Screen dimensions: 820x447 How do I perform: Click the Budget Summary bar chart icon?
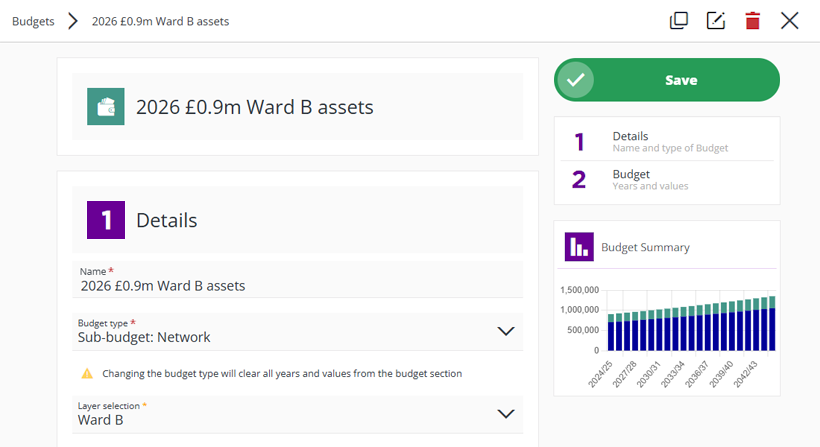[x=579, y=247]
